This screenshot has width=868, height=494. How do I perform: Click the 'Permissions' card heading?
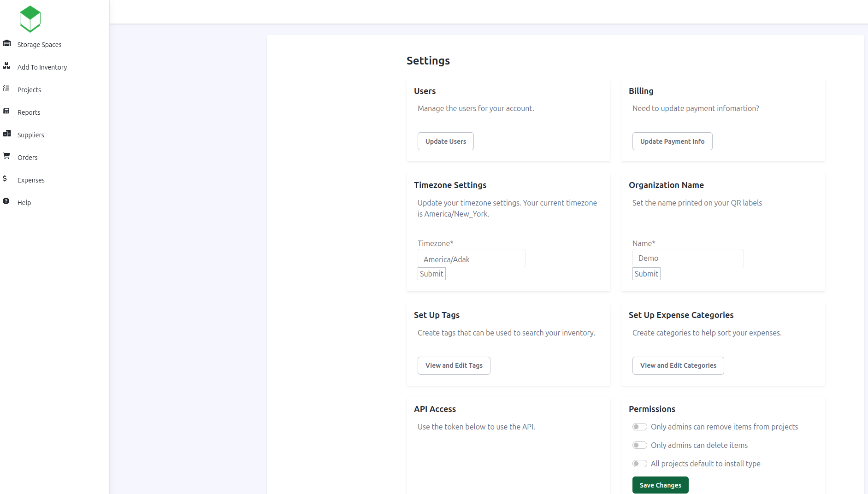click(x=652, y=409)
